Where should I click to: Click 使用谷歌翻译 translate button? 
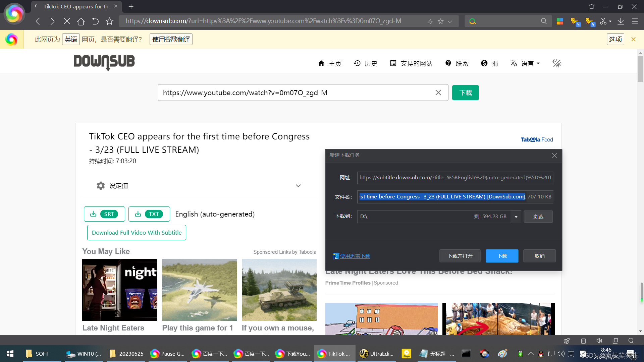[171, 39]
